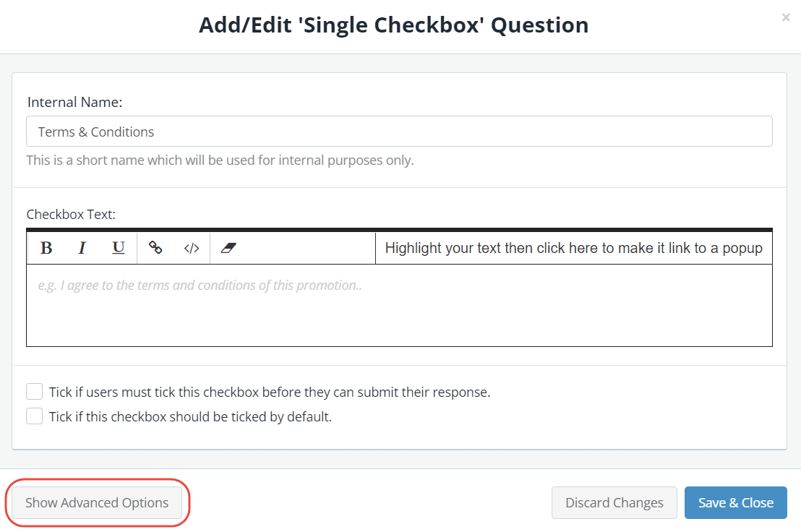Close the Add/Edit dialog with the X
Screen dimensions: 801x532
786,17
